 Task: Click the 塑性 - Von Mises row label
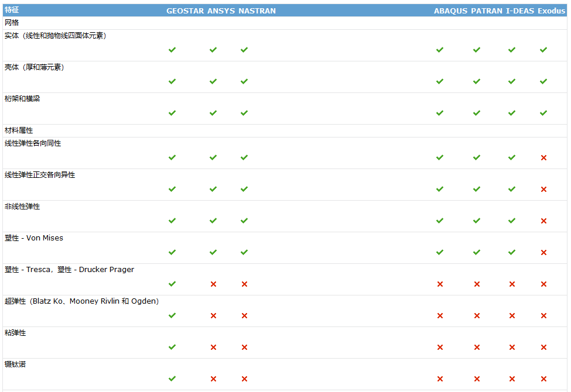[34, 238]
